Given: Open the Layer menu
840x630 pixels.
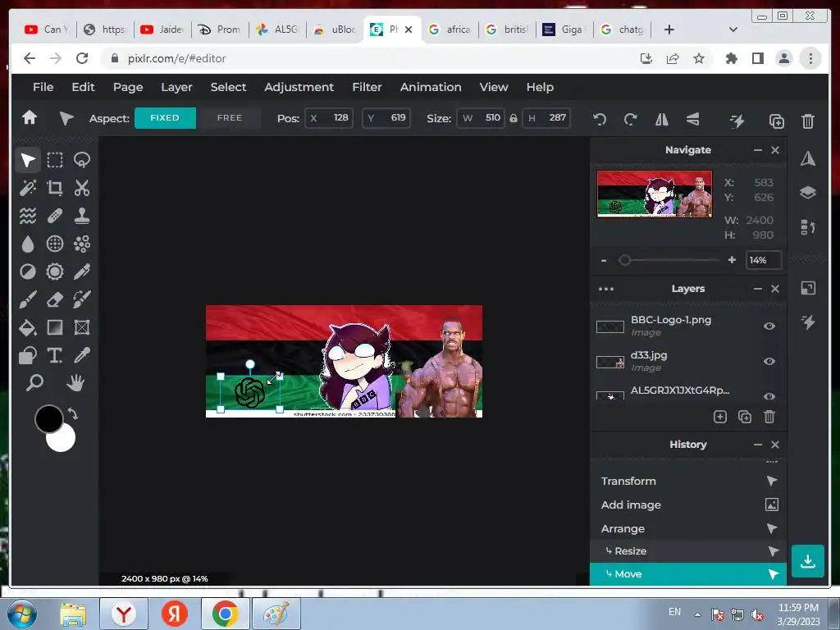Looking at the screenshot, I should (176, 87).
